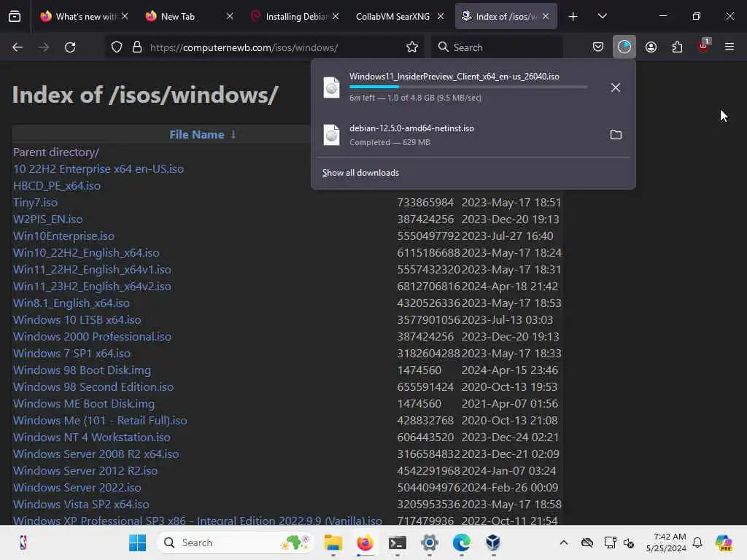This screenshot has width=747, height=560.
Task: Open File Explorer from taskbar
Action: point(333,542)
